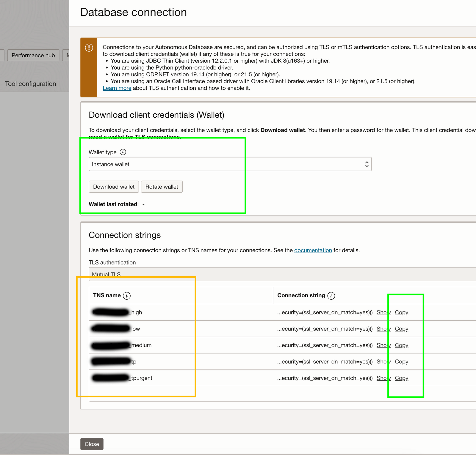
Task: Click the Connection string info icon
Action: pos(331,296)
